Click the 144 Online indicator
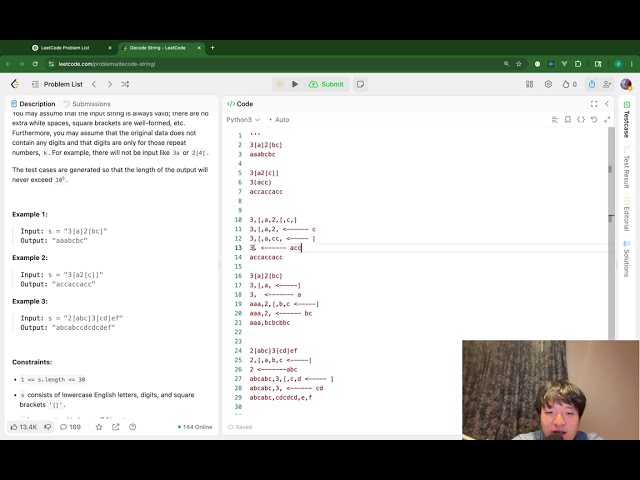This screenshot has width=640, height=480. tap(195, 427)
